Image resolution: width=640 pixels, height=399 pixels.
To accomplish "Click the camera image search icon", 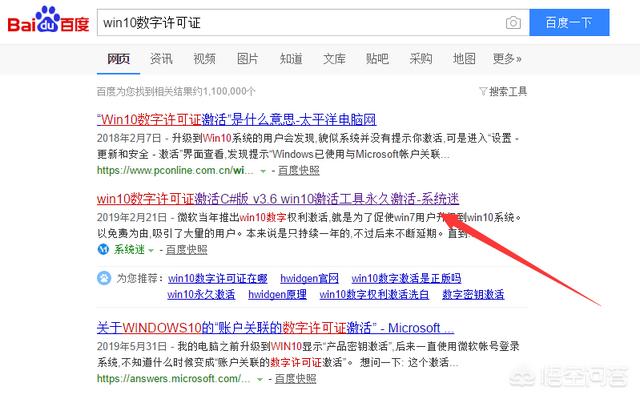I will 513,22.
